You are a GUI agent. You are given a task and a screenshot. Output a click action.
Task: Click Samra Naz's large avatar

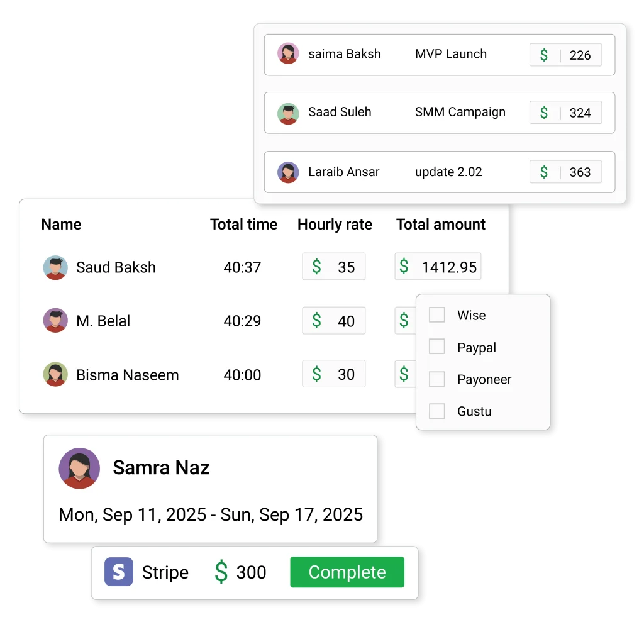(x=79, y=469)
